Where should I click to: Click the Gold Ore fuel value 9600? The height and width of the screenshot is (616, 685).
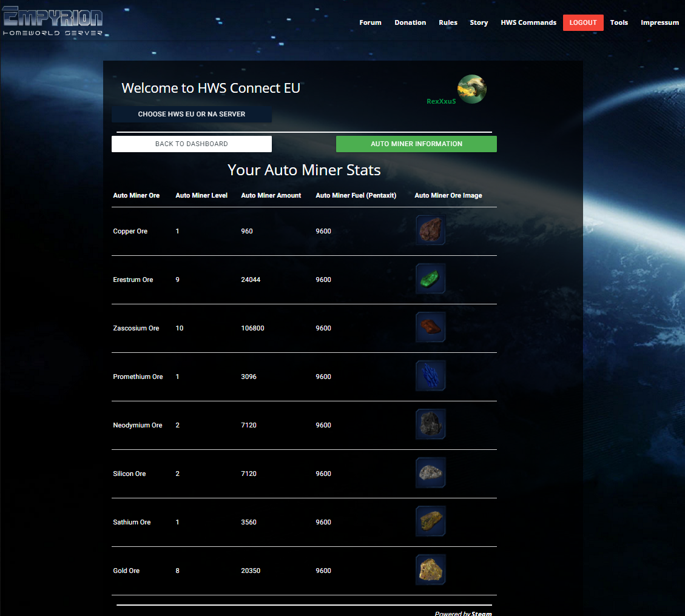[x=323, y=571]
